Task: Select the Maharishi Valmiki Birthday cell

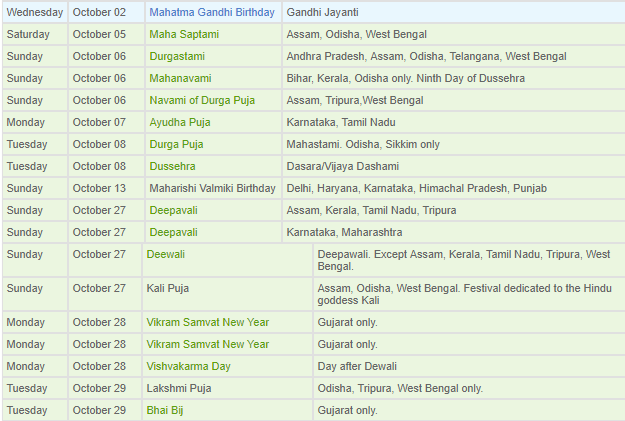Action: coord(213,188)
